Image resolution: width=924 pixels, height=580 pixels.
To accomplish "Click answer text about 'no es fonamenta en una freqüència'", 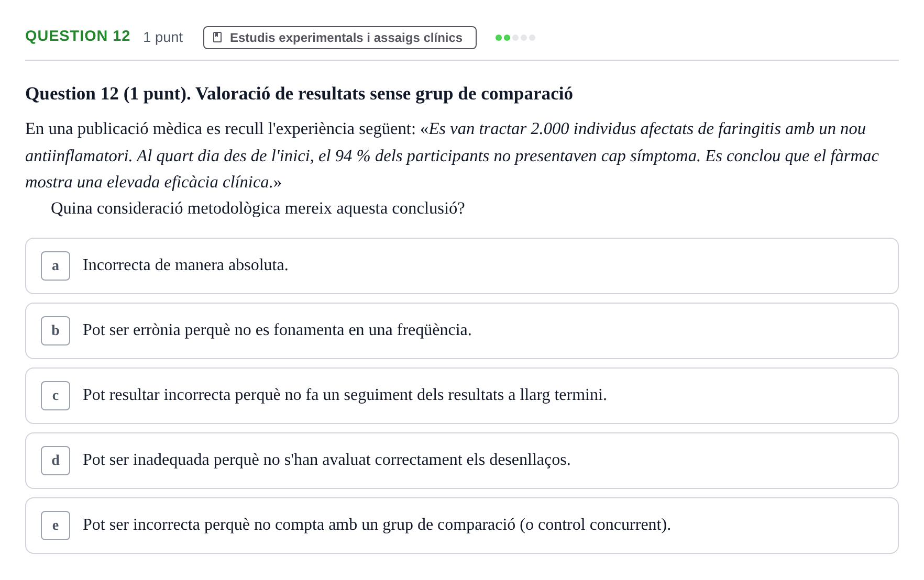I will click(277, 330).
